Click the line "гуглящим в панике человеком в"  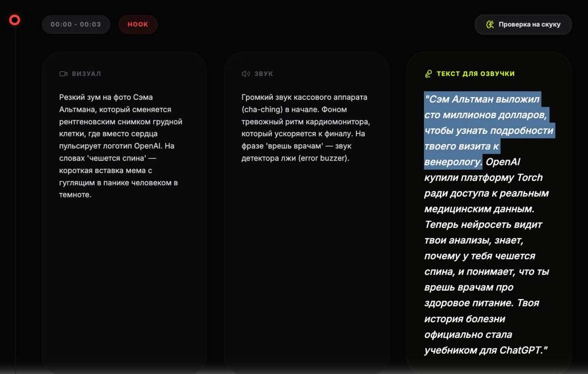(119, 182)
